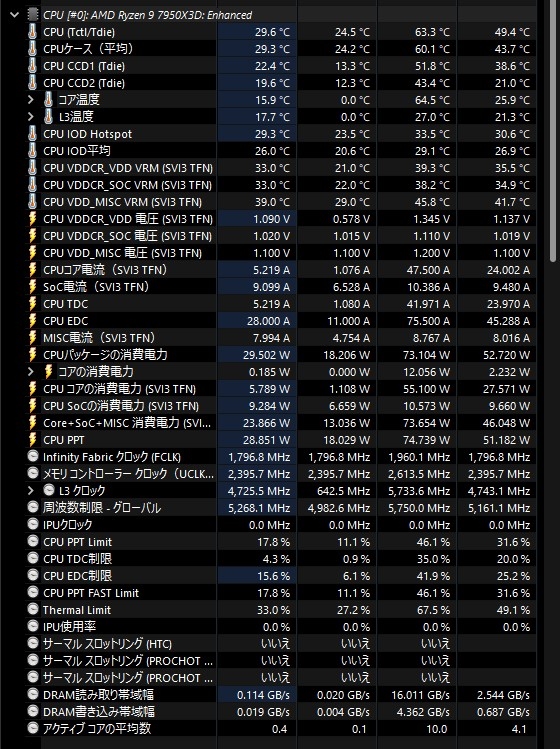Click thermometer icon beside L3温度
This screenshot has width=560, height=749.
point(48,117)
